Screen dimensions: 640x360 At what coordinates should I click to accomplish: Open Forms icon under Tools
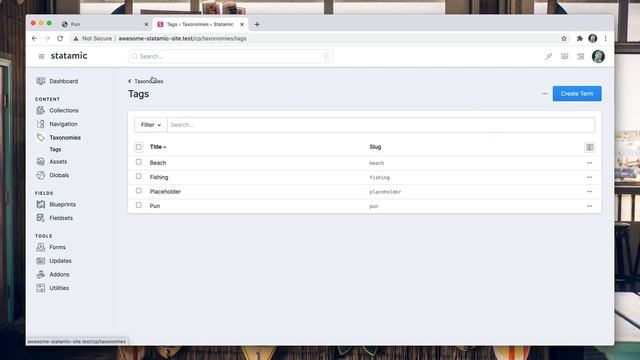coord(40,247)
